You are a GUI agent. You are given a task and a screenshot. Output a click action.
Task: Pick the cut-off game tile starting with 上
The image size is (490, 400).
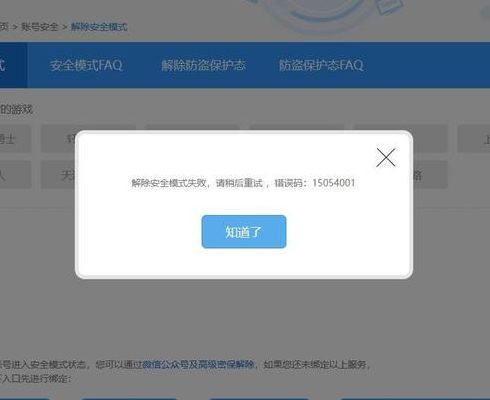[474, 139]
